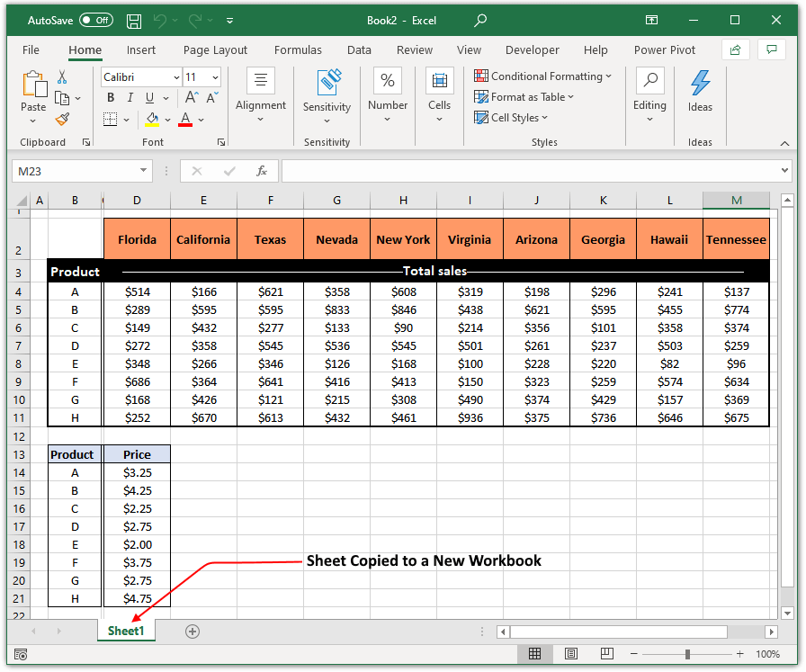Click the Paste button
The height and width of the screenshot is (672, 806).
[x=33, y=90]
